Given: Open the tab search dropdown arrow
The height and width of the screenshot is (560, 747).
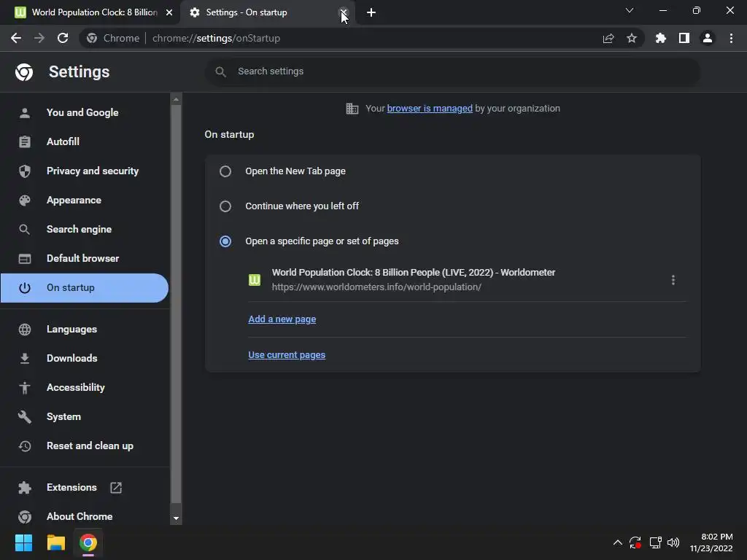Looking at the screenshot, I should [630, 10].
